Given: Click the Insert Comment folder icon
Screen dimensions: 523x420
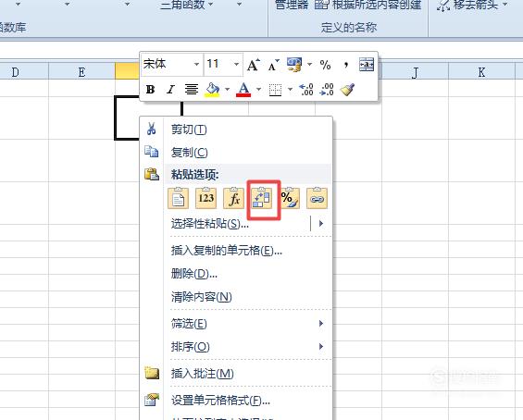Looking at the screenshot, I should click(x=152, y=373).
